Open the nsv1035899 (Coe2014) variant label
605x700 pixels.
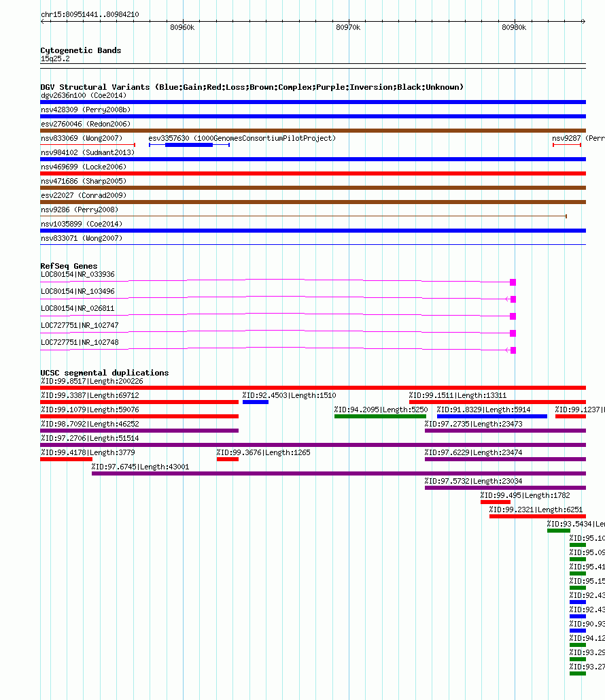coord(81,224)
